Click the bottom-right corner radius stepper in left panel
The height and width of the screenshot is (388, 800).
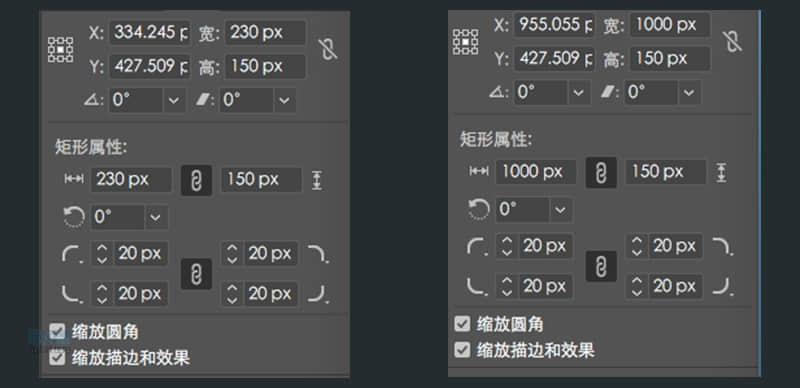click(x=232, y=294)
